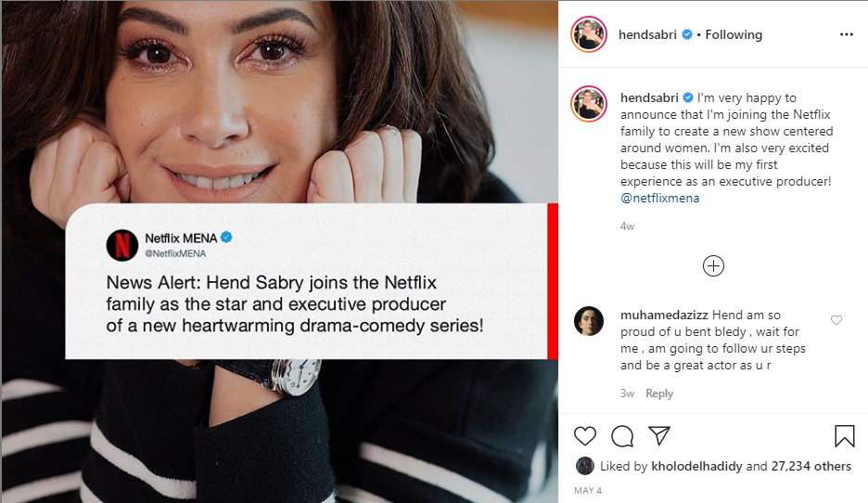This screenshot has height=503, width=868.
Task: Save the post with the bookmark icon
Action: [x=844, y=436]
